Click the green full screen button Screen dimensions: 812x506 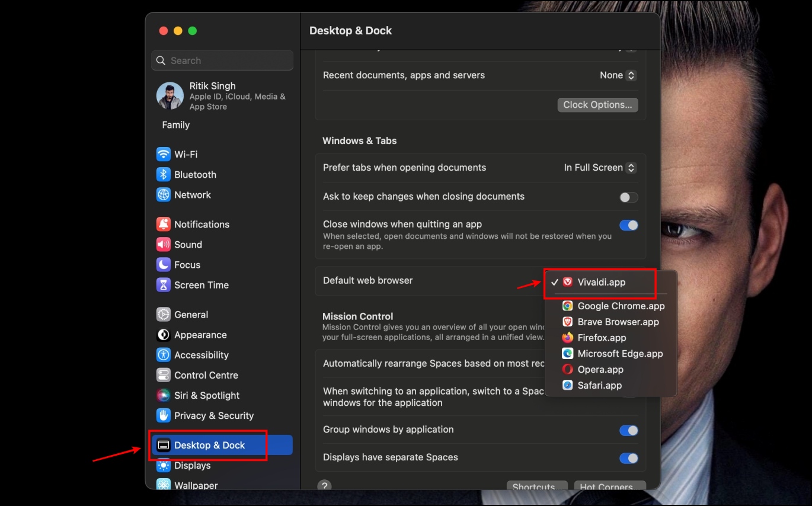pos(192,31)
